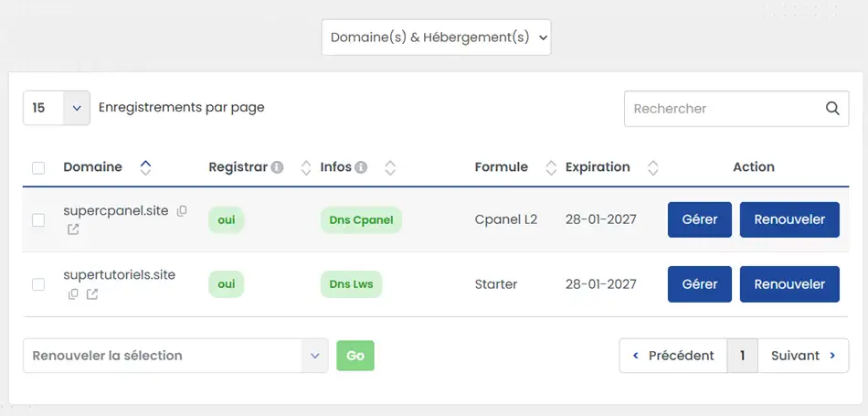Go to the Précédent page
Viewport: 868px width, 416px height.
pyautogui.click(x=673, y=356)
